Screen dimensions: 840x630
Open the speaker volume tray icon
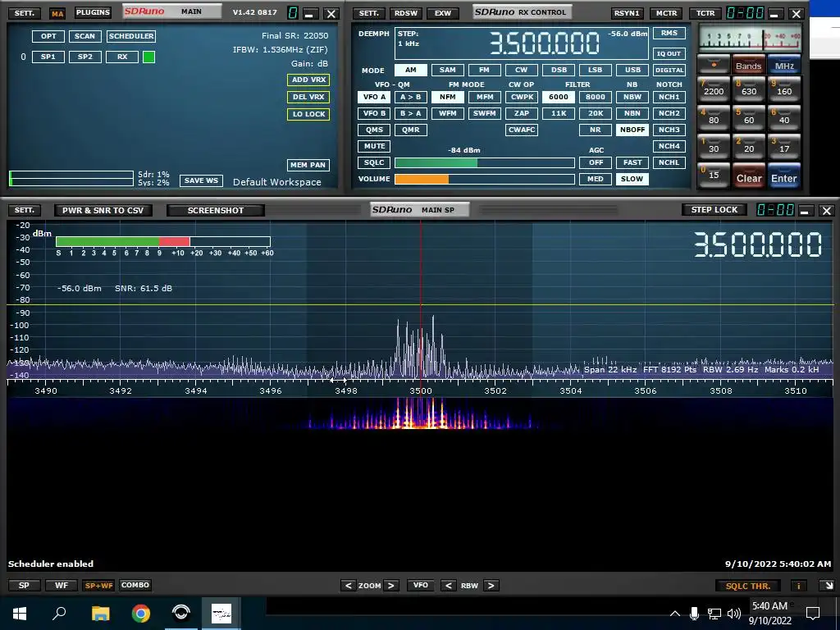click(x=734, y=614)
